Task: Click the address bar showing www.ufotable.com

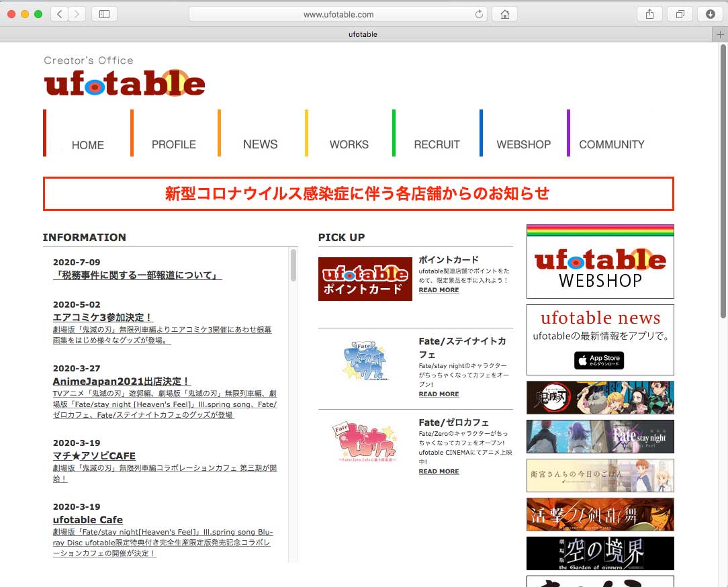Action: pyautogui.click(x=338, y=14)
